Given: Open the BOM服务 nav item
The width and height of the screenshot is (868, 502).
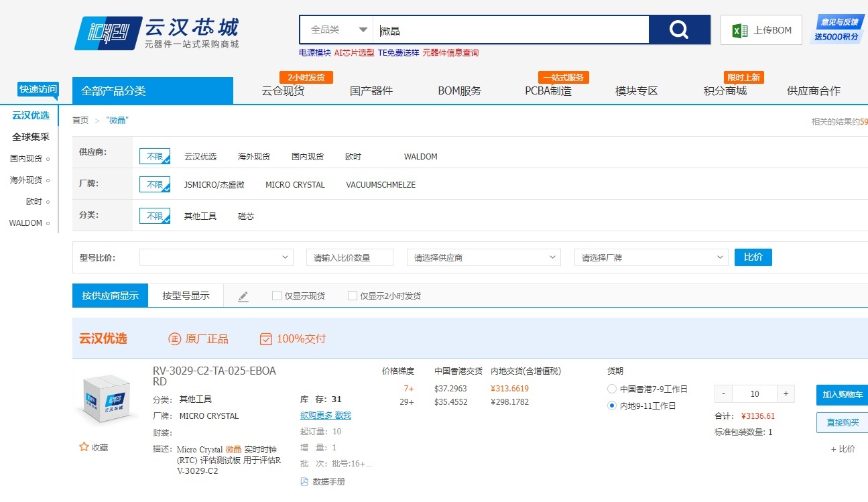Looking at the screenshot, I should [460, 90].
